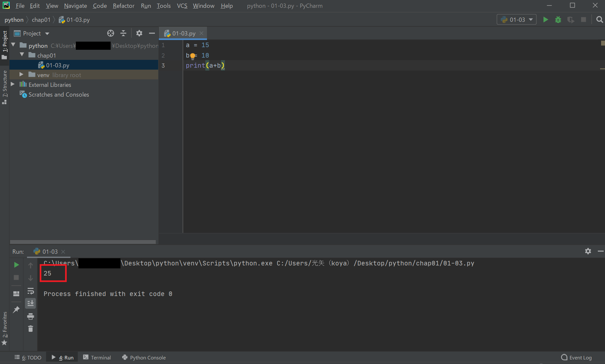This screenshot has height=364, width=605.
Task: Open the Refactor menu
Action: [123, 6]
